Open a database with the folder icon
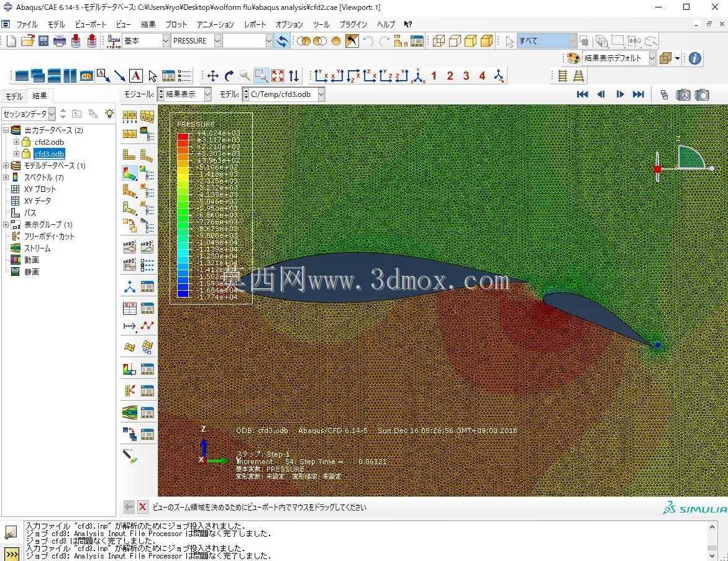728x561 pixels. point(27,41)
